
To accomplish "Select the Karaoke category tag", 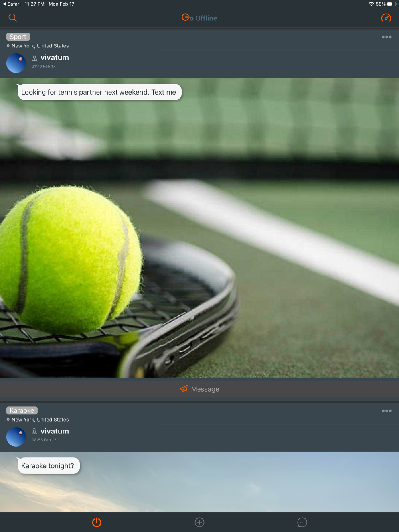I will (22, 410).
